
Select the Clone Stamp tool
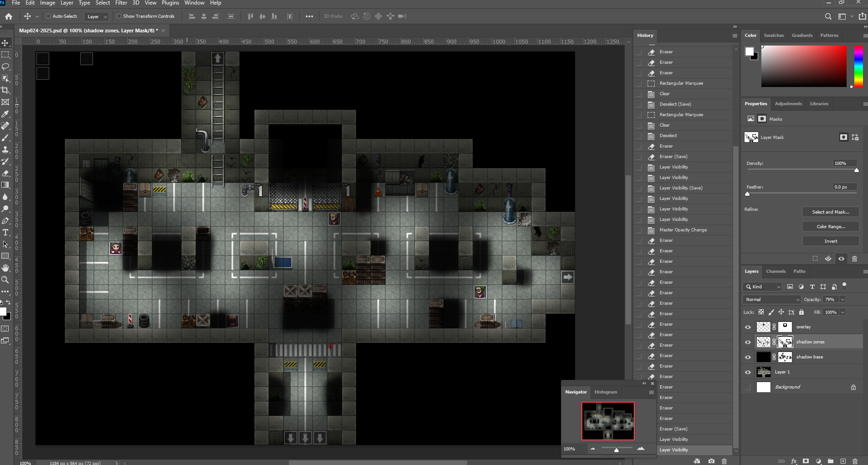(x=5, y=149)
